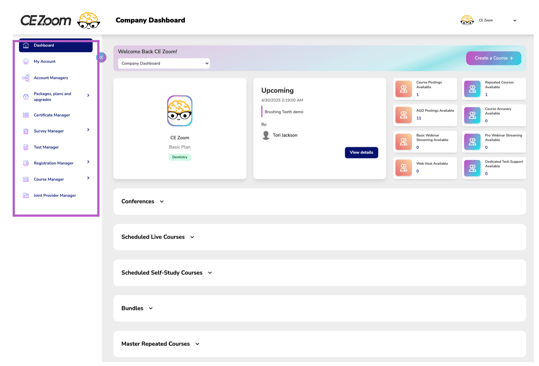Image resolution: width=539 pixels, height=366 pixels.
Task: Expand the Survey Manager chevron
Action: (x=88, y=130)
